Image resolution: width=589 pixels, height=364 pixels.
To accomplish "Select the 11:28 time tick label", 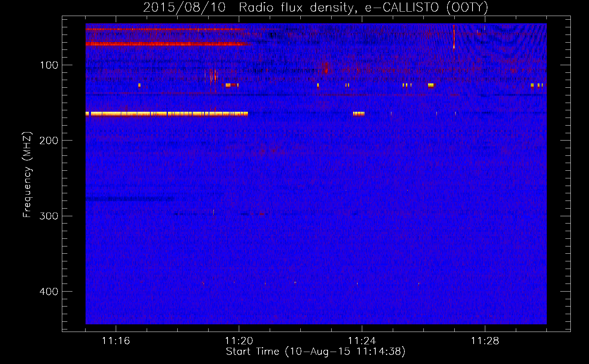I will pyautogui.click(x=485, y=341).
